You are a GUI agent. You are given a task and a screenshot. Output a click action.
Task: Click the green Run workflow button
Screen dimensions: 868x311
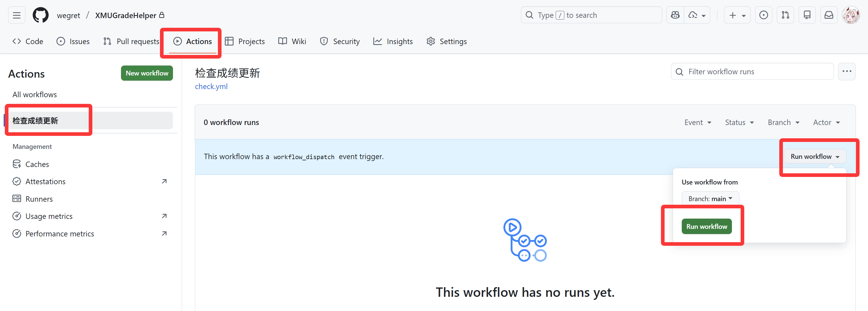[707, 226]
